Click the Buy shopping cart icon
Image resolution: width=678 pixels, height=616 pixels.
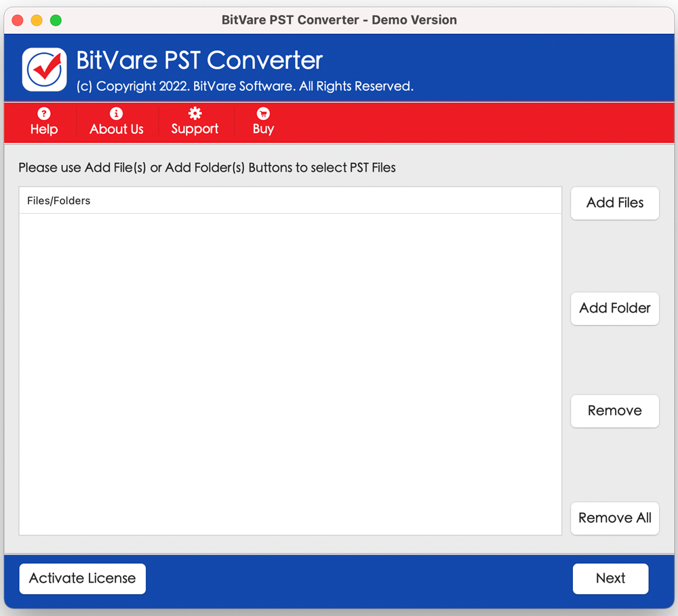pos(263,113)
